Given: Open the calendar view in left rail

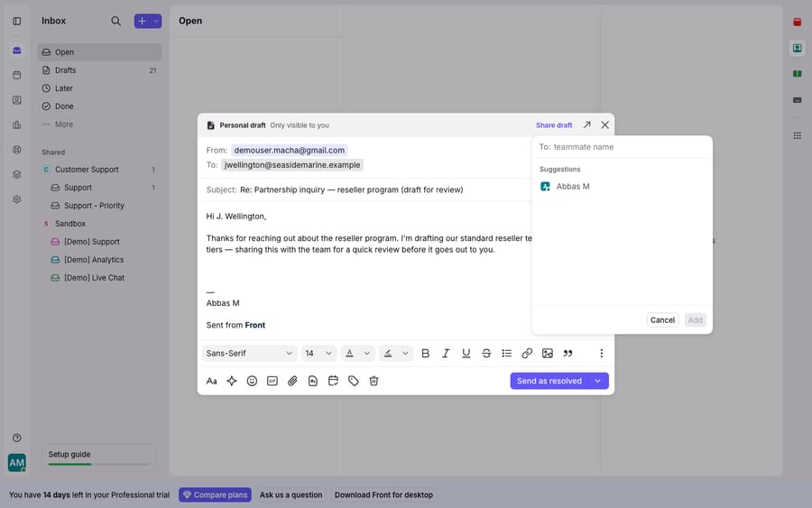Looking at the screenshot, I should tap(17, 75).
